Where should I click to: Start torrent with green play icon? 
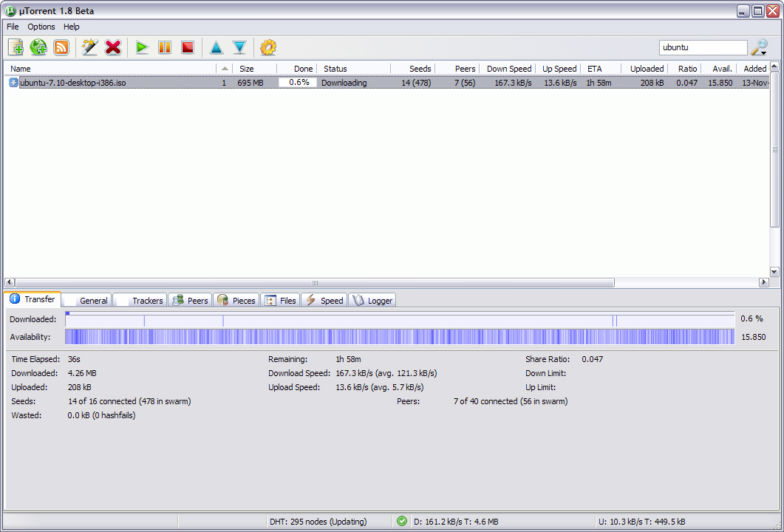(142, 47)
